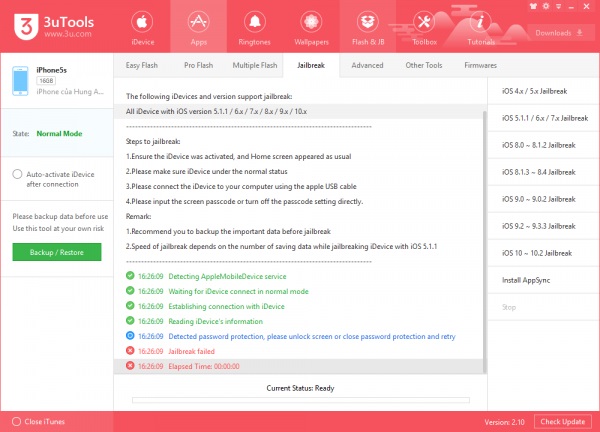Click the Backup / Restore button

tap(57, 252)
